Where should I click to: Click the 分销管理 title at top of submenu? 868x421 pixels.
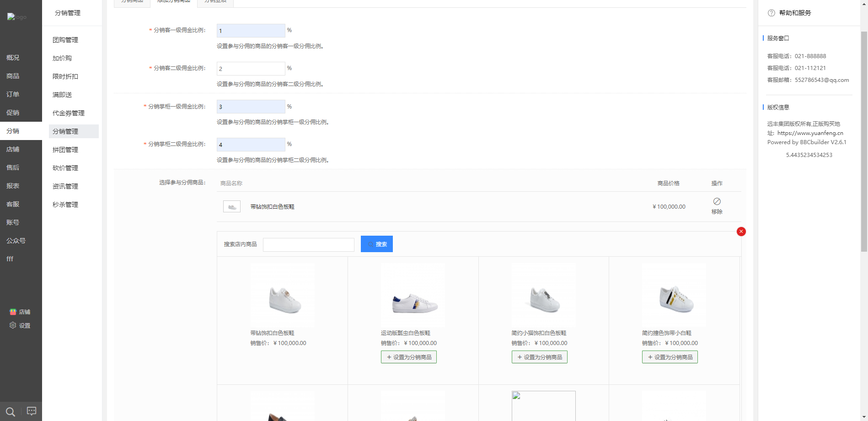pyautogui.click(x=68, y=13)
